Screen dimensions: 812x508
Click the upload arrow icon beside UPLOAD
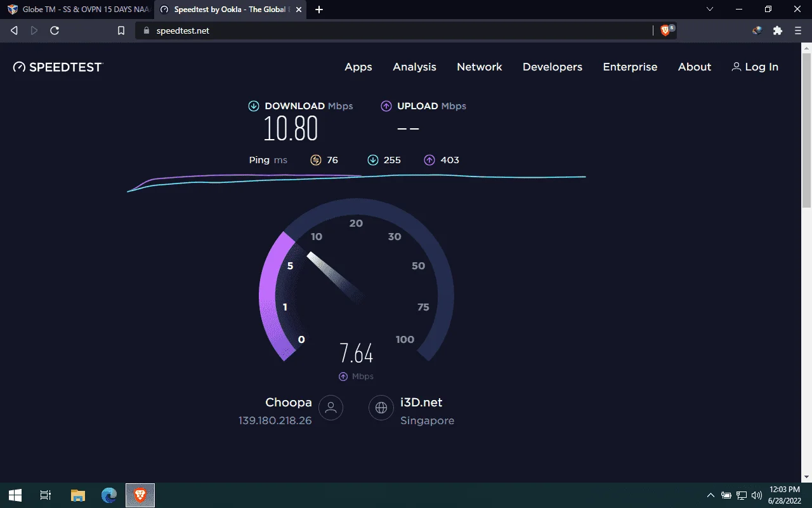point(386,106)
